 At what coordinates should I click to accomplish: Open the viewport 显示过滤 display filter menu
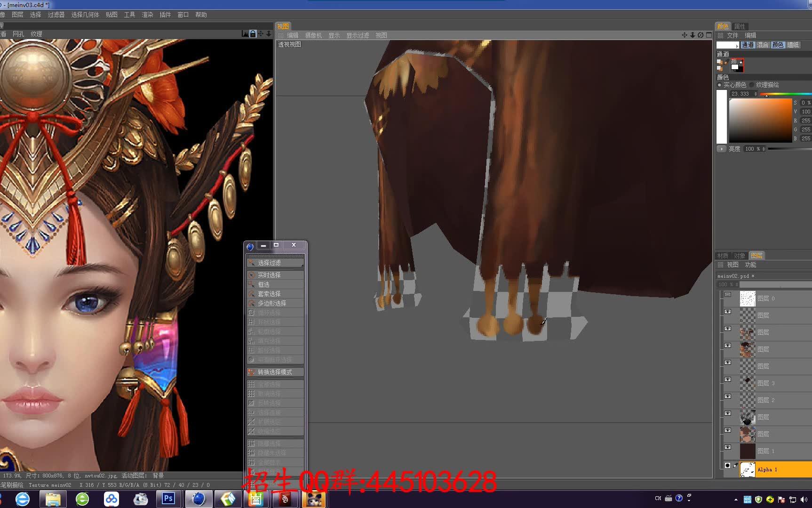click(x=358, y=35)
